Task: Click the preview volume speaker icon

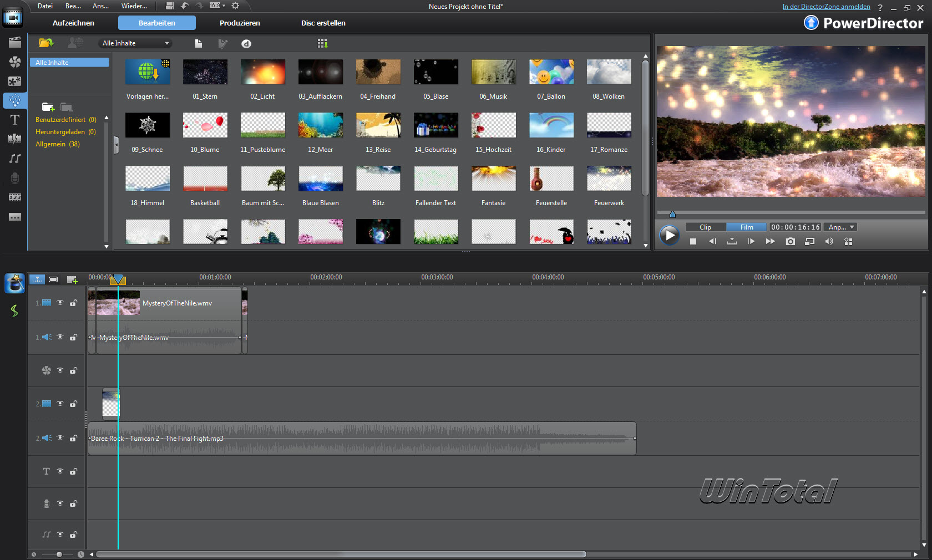Action: click(x=829, y=242)
